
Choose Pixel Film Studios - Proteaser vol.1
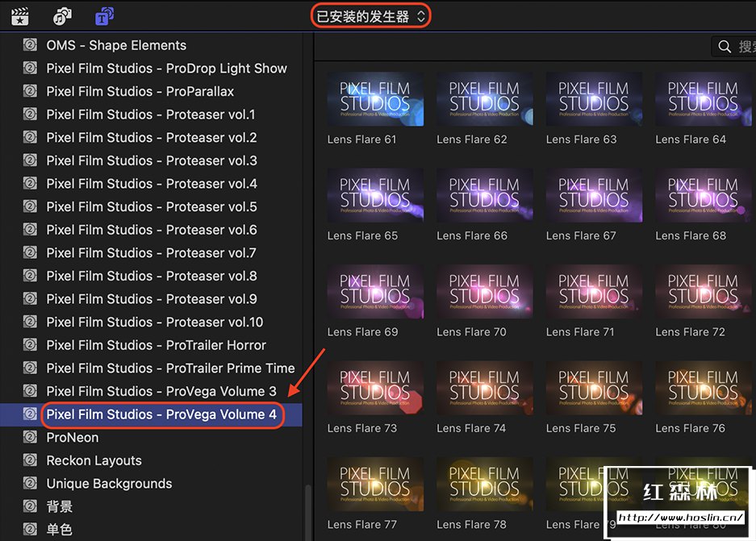(150, 114)
